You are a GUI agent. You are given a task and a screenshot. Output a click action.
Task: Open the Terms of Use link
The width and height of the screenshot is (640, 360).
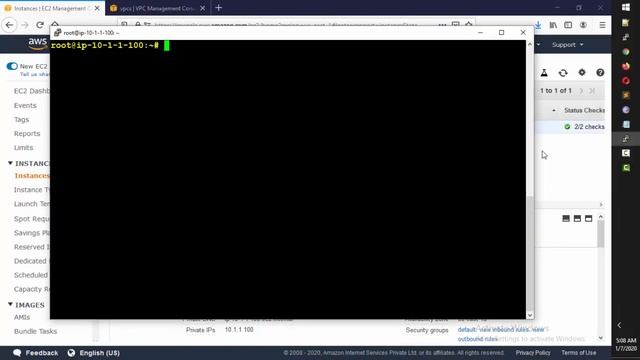[578, 353]
